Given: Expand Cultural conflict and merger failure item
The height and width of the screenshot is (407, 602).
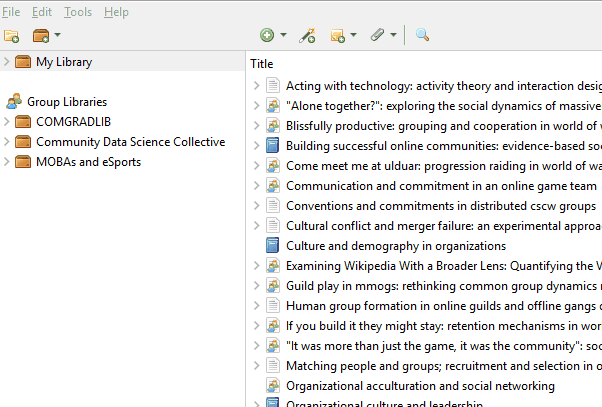Looking at the screenshot, I should (x=257, y=225).
